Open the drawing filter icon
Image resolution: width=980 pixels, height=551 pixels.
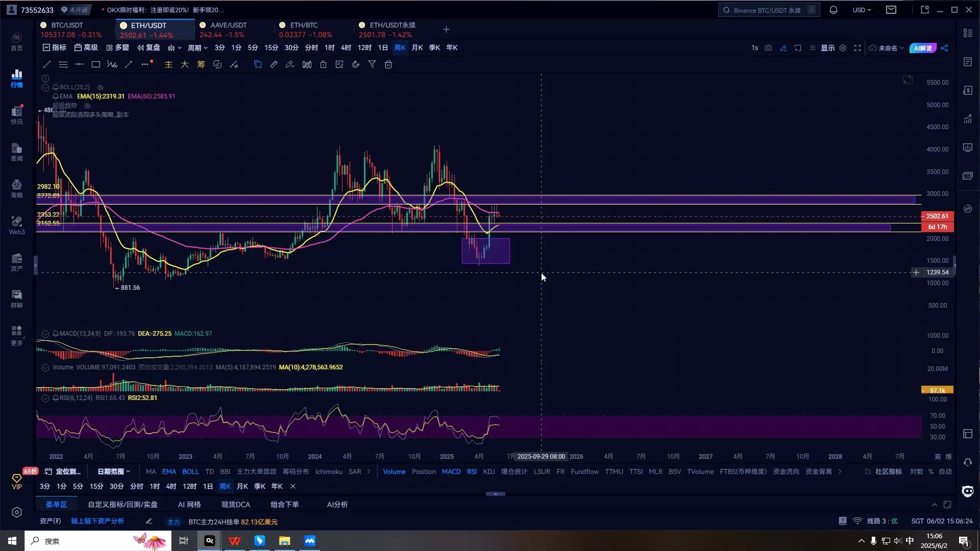click(373, 64)
